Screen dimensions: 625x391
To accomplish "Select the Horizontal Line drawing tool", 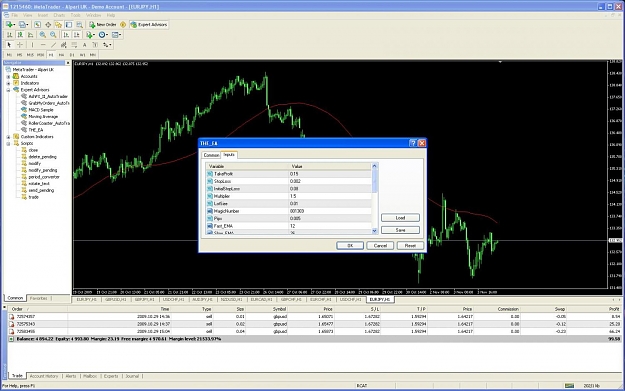I will click(x=43, y=45).
